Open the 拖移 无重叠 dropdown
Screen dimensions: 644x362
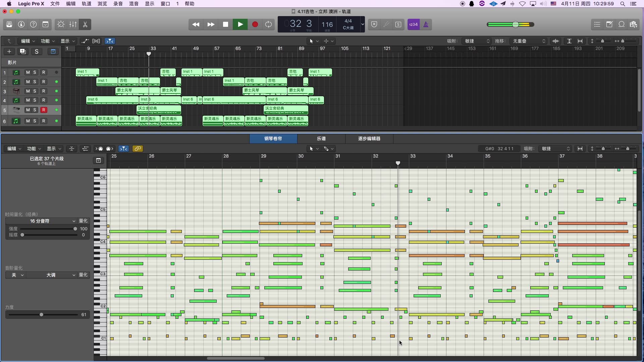coord(528,41)
